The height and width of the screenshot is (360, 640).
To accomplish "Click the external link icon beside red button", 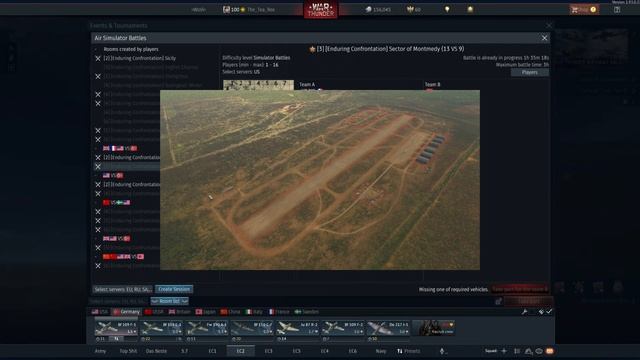I will coord(498,301).
